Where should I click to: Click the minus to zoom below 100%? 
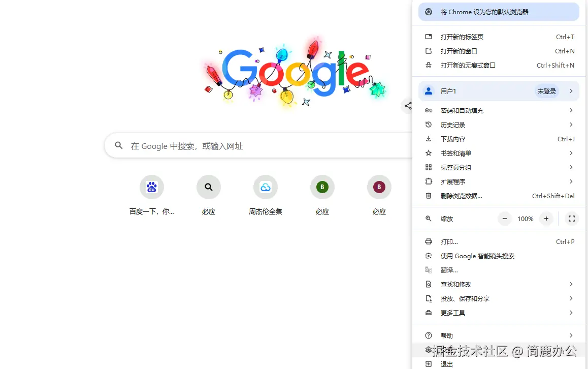tap(504, 219)
